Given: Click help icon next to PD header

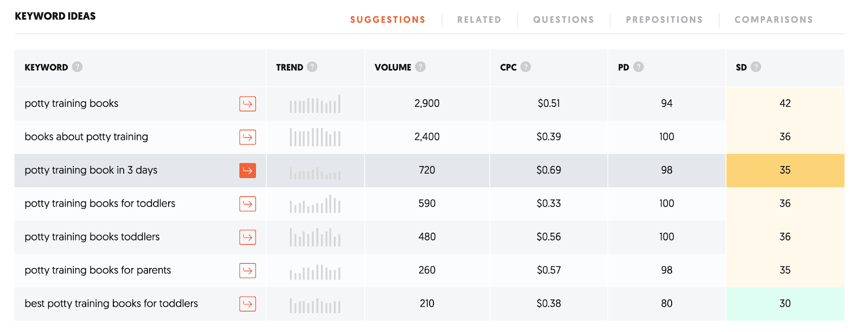Looking at the screenshot, I should coord(639,67).
